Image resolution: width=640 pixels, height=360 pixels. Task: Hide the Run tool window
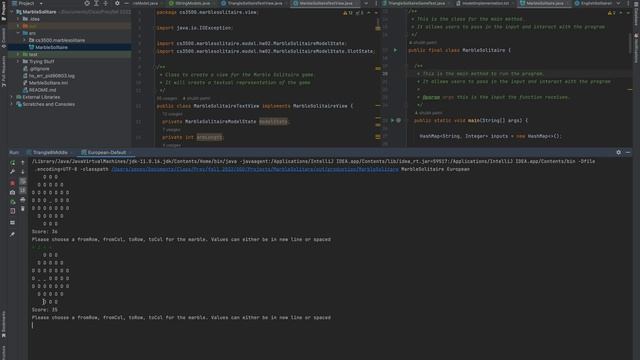pyautogui.click(x=628, y=152)
